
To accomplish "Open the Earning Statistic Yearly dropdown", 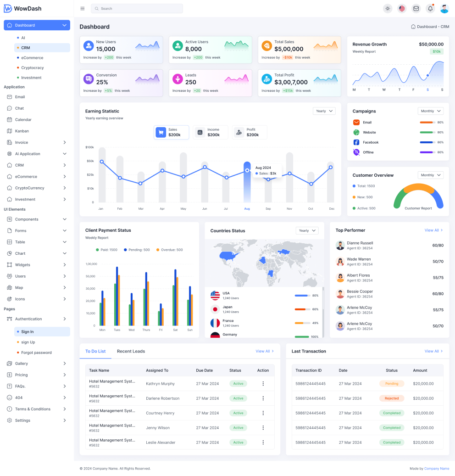I will pos(324,111).
